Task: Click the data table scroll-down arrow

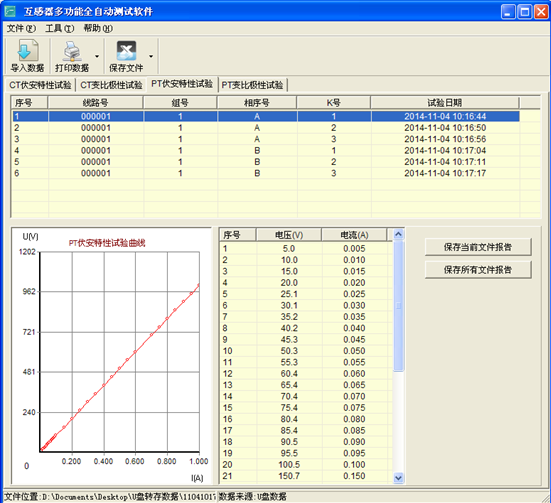Action: pyautogui.click(x=398, y=478)
